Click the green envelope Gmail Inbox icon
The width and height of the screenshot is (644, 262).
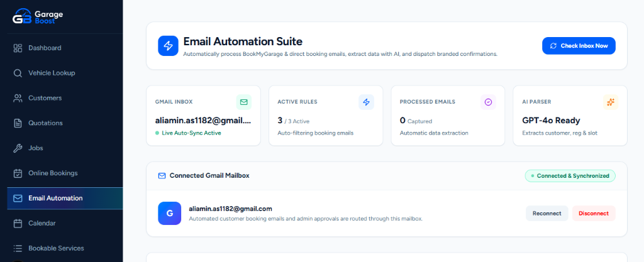[244, 102]
